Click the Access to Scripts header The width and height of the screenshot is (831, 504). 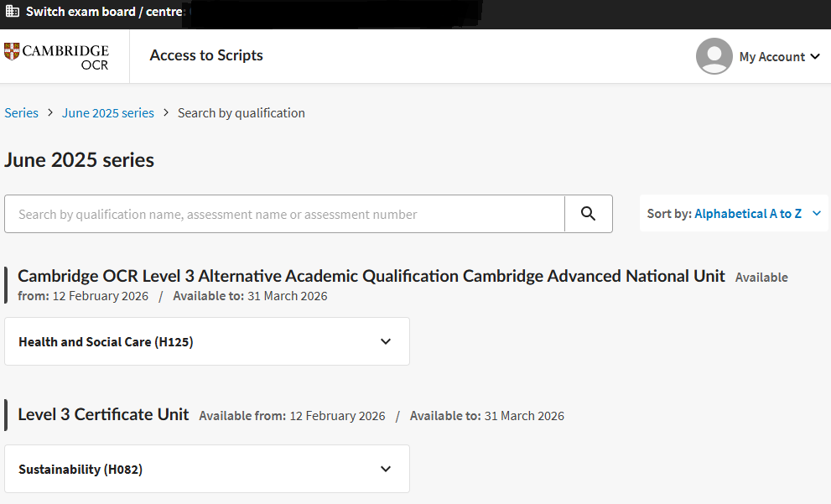(205, 55)
